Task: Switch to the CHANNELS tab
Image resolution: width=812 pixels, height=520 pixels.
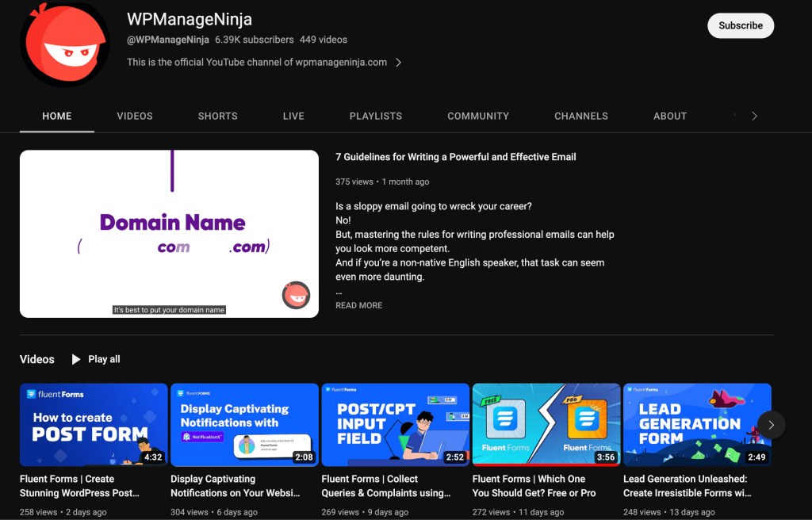Action: (581, 116)
